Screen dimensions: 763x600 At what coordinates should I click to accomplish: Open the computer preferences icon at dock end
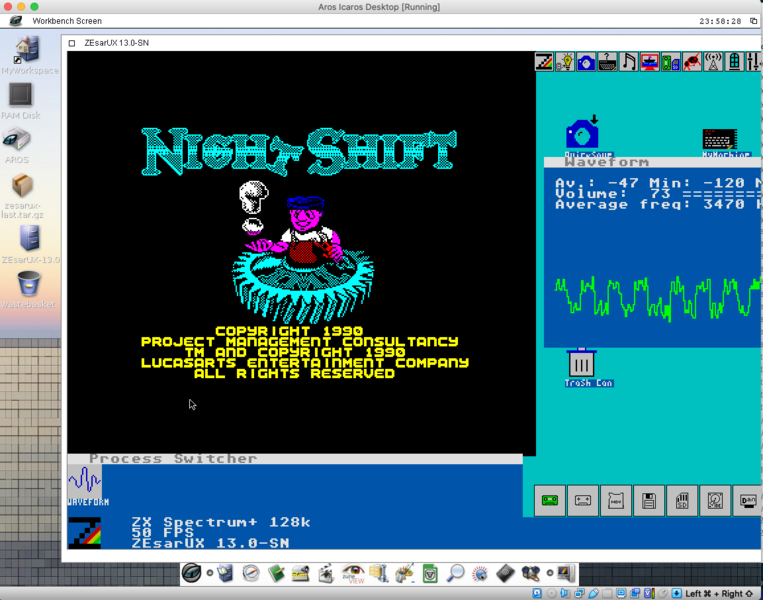click(566, 573)
